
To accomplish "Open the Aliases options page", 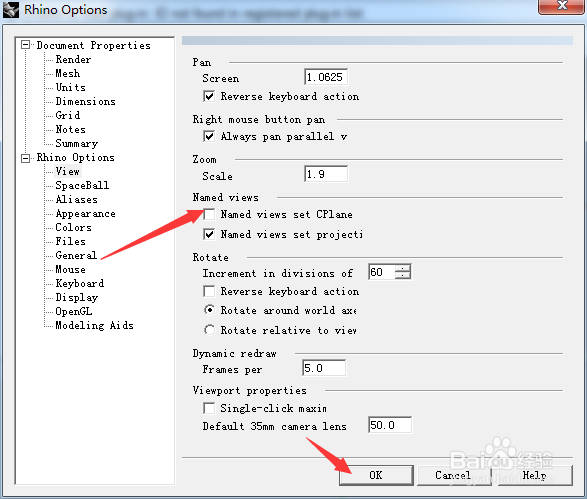I will point(76,200).
